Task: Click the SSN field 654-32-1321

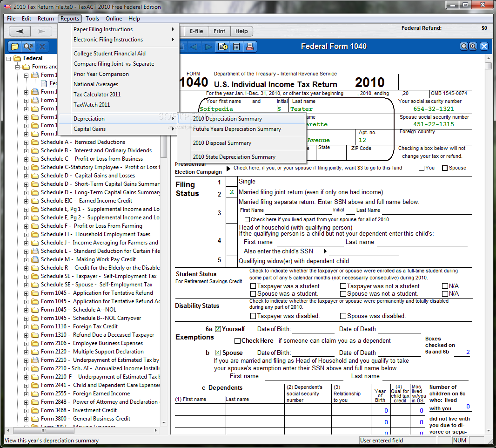Action: (x=433, y=109)
